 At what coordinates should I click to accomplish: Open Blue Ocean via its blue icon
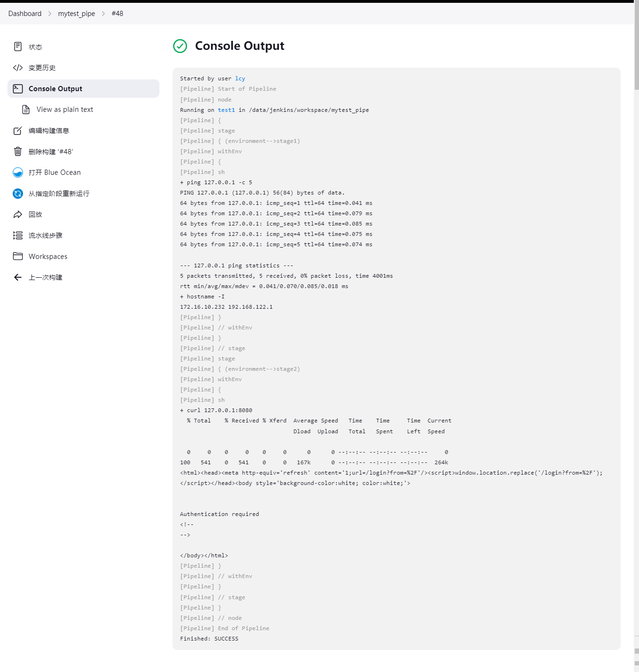tap(18, 172)
